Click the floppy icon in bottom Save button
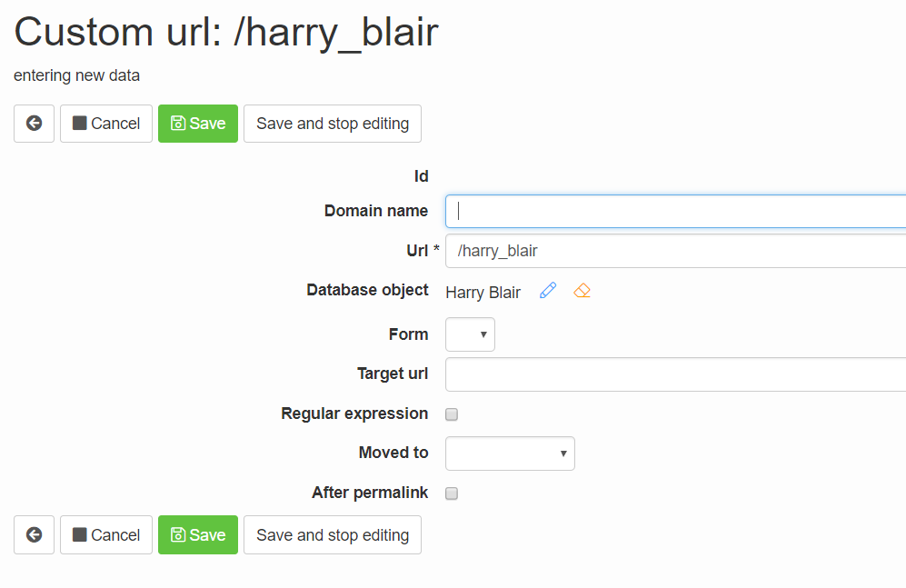 point(181,534)
